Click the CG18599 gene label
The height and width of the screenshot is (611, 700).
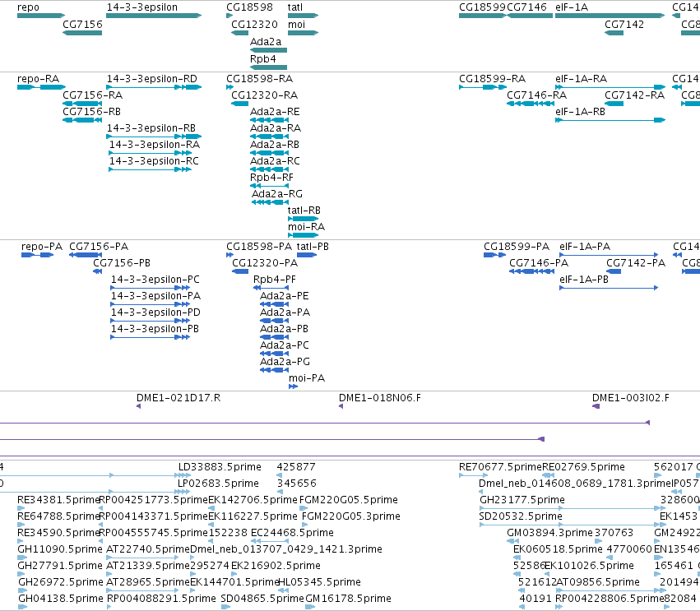tap(482, 7)
